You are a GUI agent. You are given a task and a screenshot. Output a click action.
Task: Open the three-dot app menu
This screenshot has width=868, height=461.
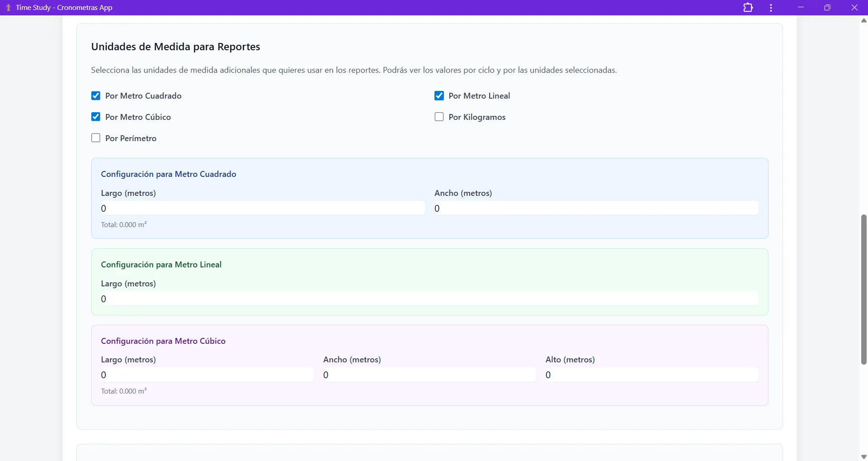[771, 8]
